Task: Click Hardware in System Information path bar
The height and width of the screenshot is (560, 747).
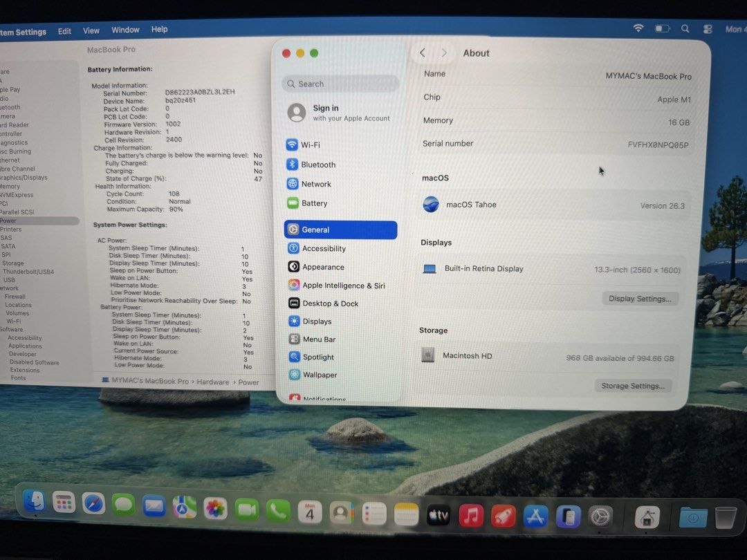Action: 212,382
